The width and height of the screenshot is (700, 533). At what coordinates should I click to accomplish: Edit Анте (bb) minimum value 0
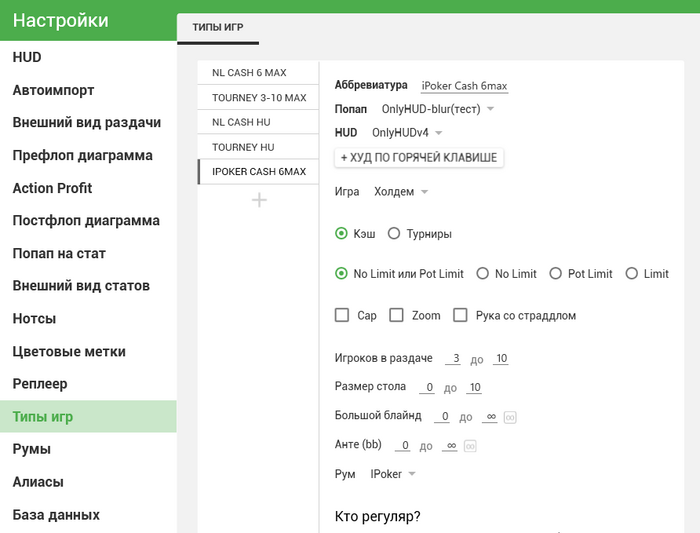403,445
